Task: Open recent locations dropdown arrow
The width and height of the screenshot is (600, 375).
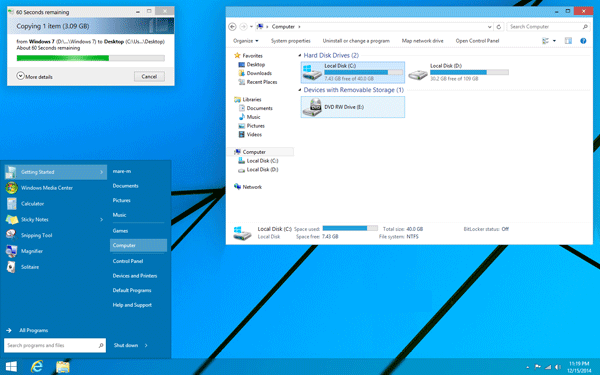Action: [251, 27]
